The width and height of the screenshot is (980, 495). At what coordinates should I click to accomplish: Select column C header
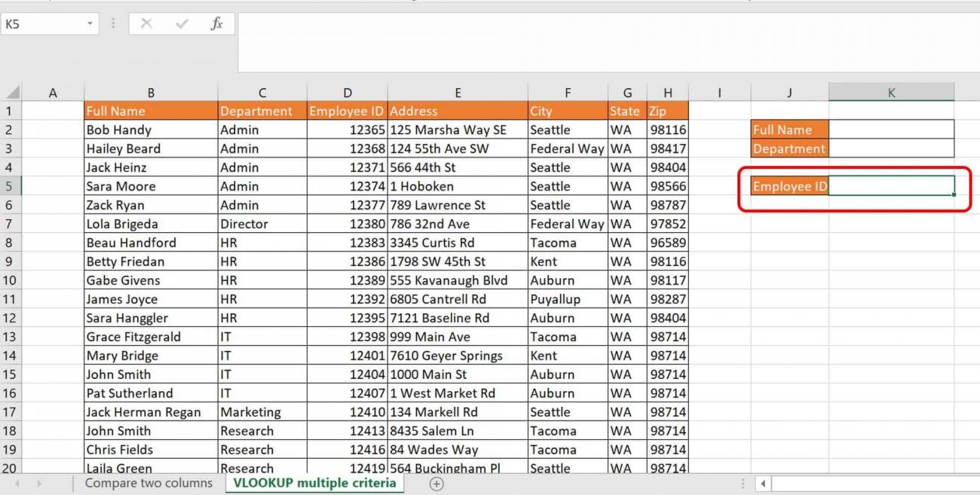coord(262,93)
